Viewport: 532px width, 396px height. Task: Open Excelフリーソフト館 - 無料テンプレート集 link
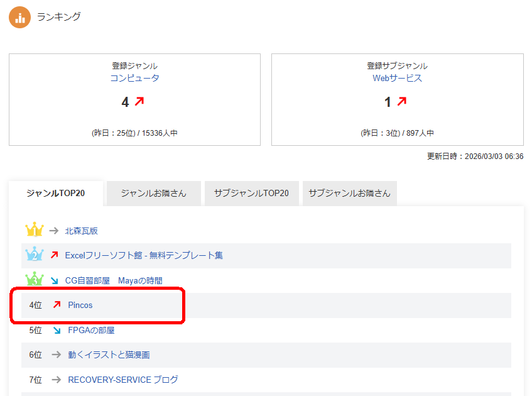[x=144, y=255]
